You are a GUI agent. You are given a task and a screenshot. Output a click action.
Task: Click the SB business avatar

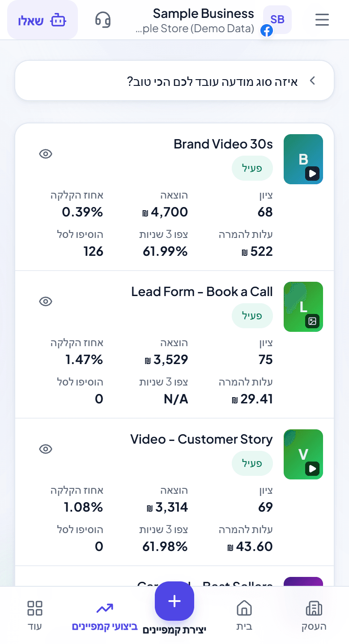[x=277, y=20]
